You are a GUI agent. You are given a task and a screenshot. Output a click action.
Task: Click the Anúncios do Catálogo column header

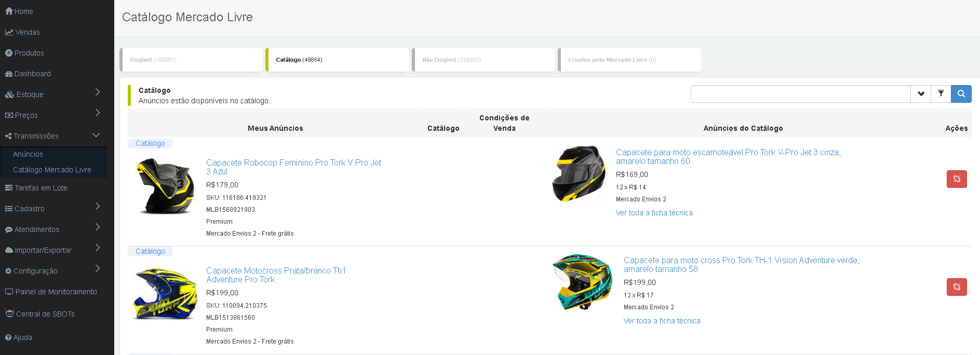tap(743, 128)
